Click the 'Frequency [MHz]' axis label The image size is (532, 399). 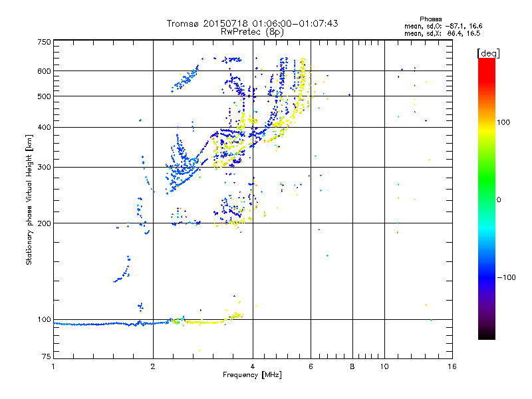(x=252, y=375)
